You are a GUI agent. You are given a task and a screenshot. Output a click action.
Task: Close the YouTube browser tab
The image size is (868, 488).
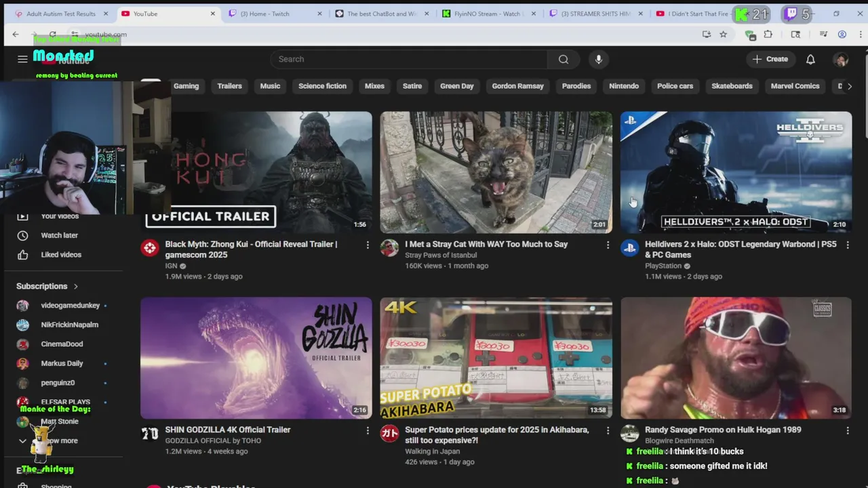coord(213,14)
